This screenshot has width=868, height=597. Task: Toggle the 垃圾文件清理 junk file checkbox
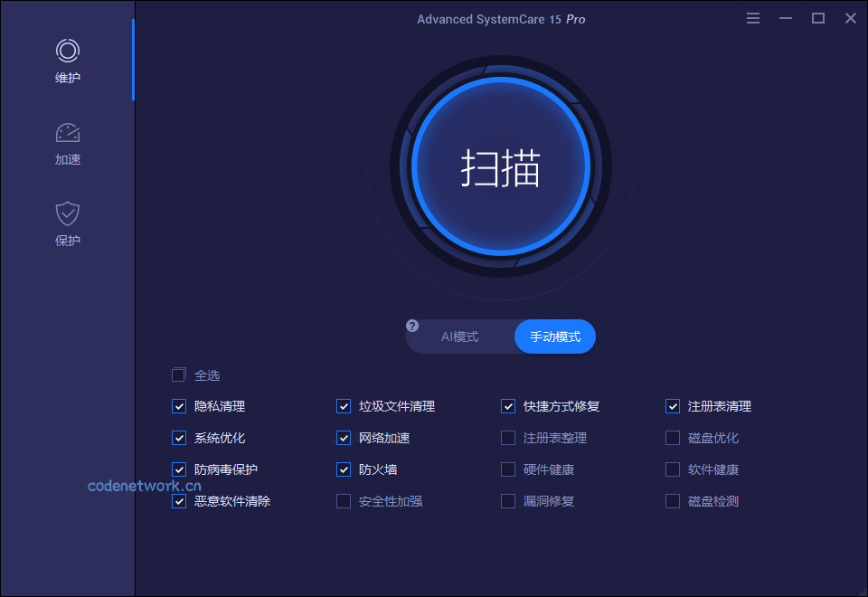[343, 406]
